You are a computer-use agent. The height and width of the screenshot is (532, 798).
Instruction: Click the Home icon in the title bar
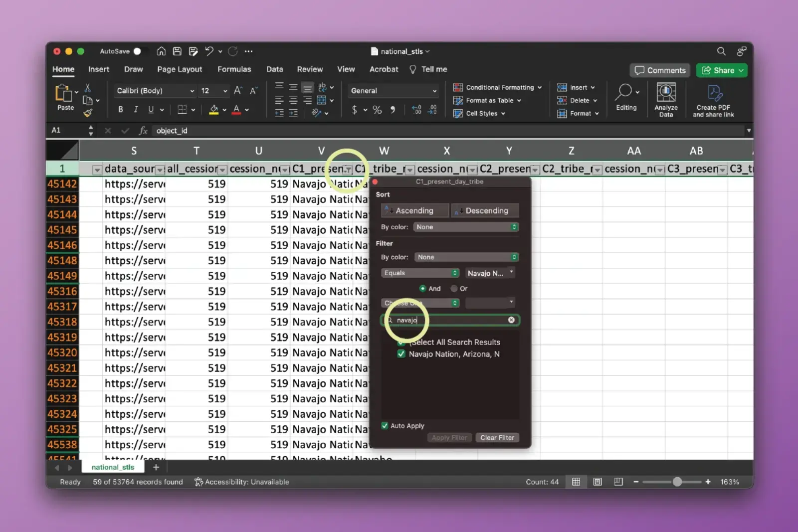click(x=161, y=51)
